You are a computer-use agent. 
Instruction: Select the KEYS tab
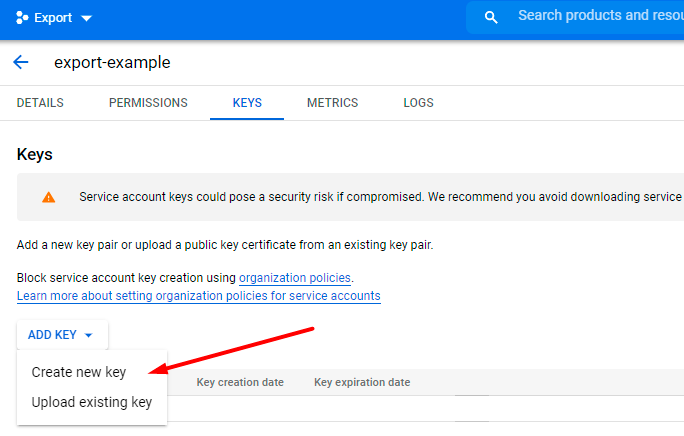click(x=247, y=103)
